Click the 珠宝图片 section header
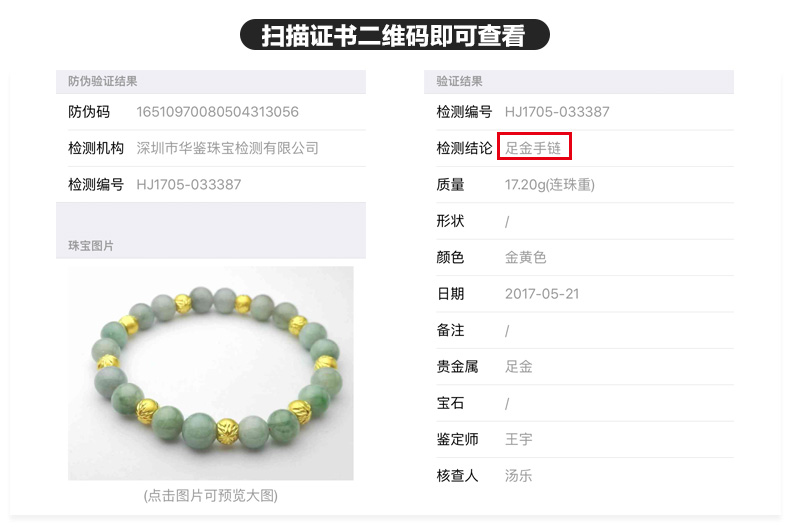 click(x=91, y=246)
